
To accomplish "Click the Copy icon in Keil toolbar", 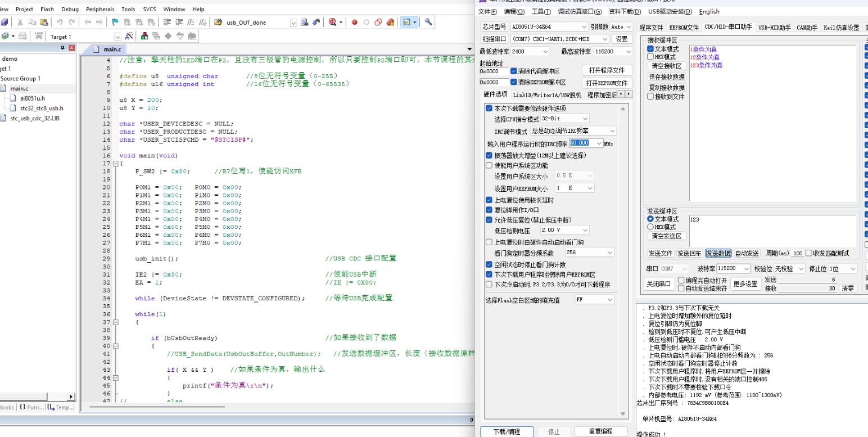I will (x=33, y=22).
